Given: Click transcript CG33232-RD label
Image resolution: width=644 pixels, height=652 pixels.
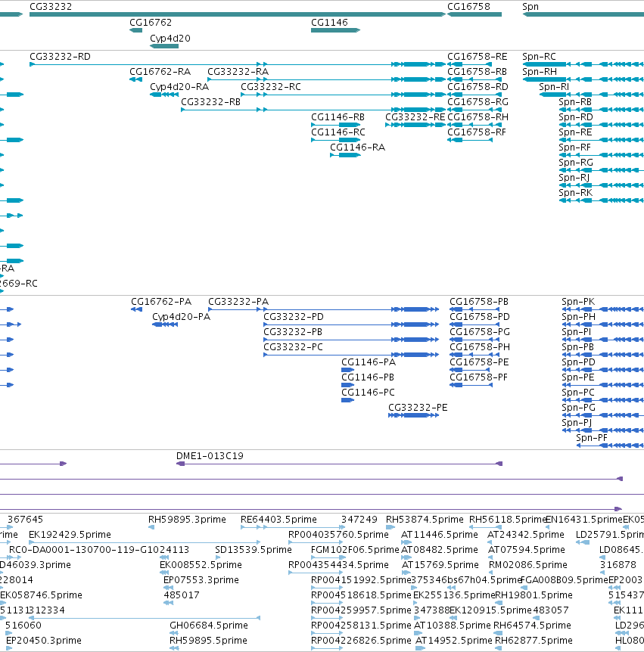Looking at the screenshot, I should 60,57.
